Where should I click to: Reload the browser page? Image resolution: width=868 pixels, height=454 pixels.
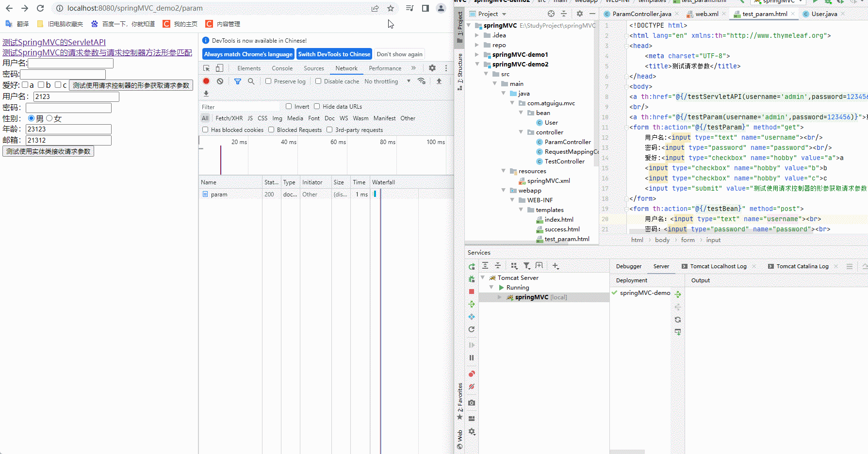[x=40, y=8]
